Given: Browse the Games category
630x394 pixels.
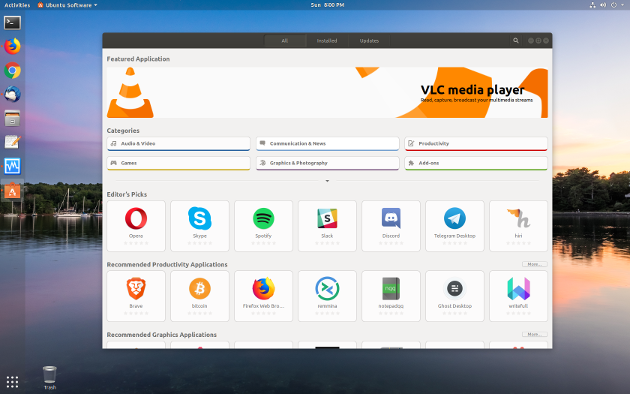Looking at the screenshot, I should [x=178, y=163].
